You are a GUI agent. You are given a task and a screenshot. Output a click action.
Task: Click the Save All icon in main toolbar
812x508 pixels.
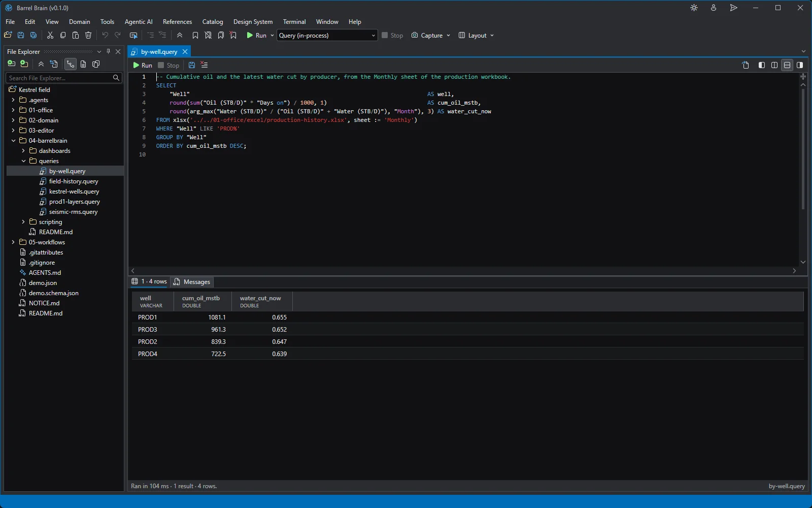click(x=33, y=35)
